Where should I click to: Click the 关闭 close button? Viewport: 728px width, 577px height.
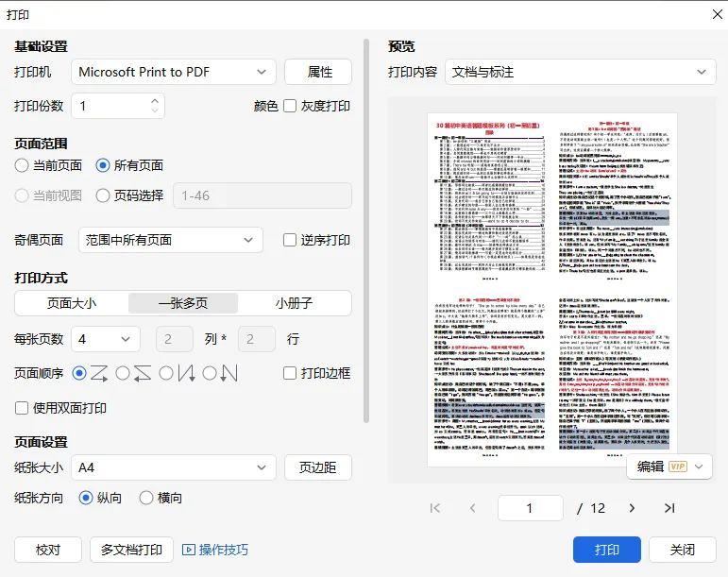(683, 550)
